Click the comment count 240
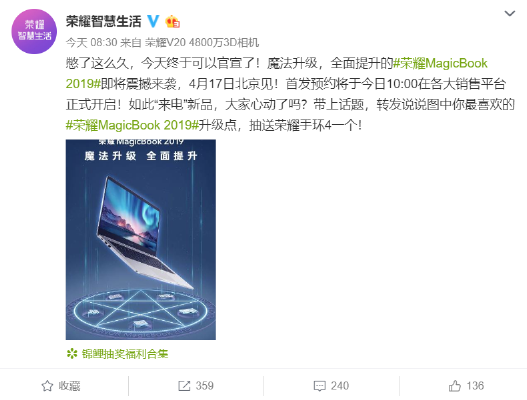 [340, 386]
